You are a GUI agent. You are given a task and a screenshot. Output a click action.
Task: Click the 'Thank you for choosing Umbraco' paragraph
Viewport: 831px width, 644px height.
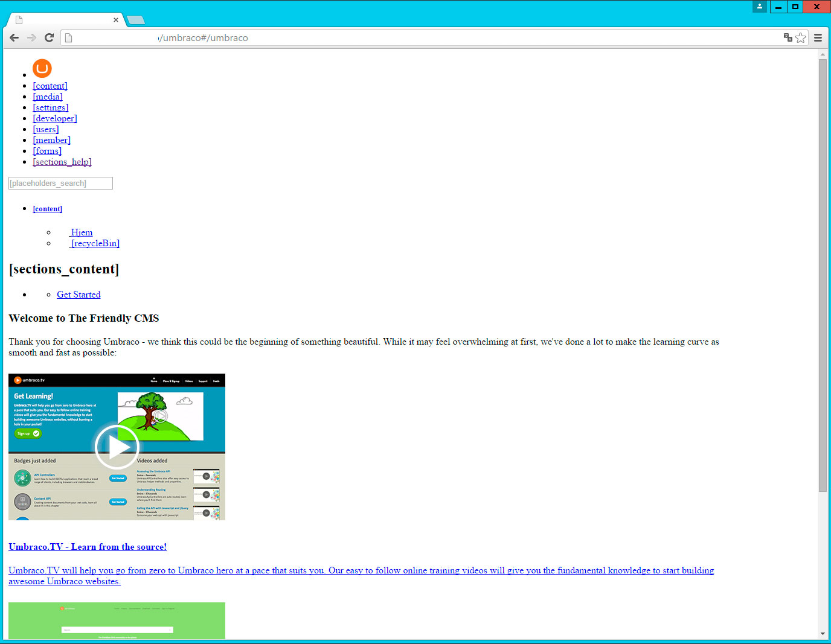tap(364, 347)
